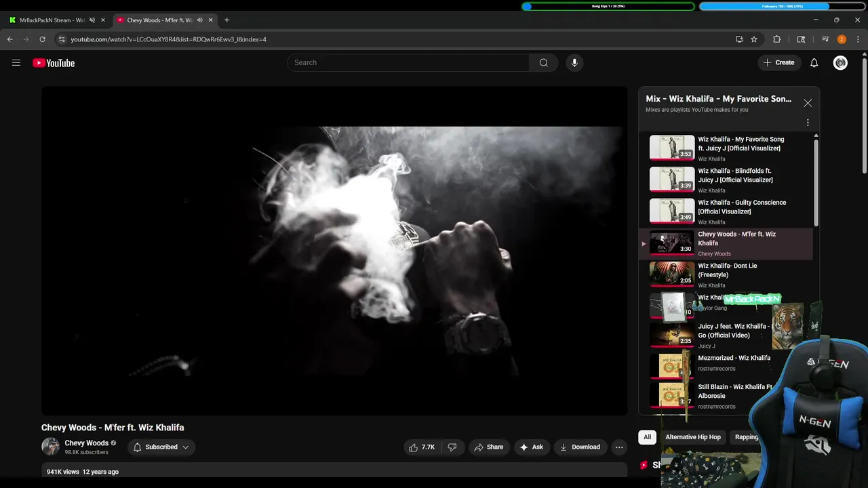Go to the YouTube home logo

pyautogui.click(x=54, y=63)
